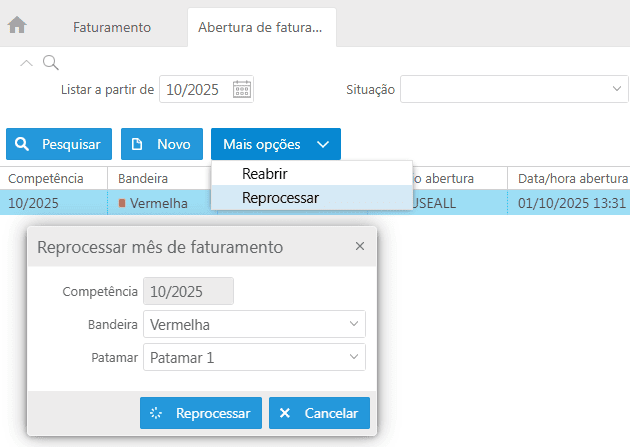
Task: Open the calendar picker for the date field
Action: point(242,89)
